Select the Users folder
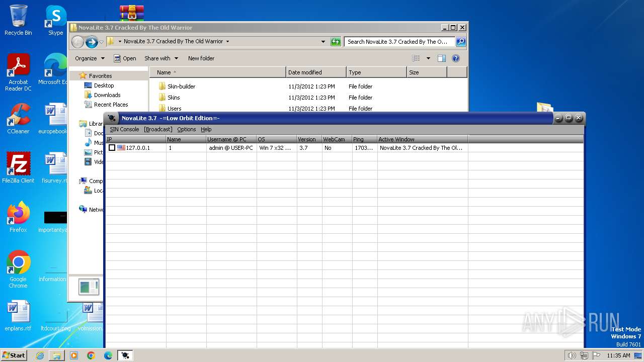 tap(170, 108)
